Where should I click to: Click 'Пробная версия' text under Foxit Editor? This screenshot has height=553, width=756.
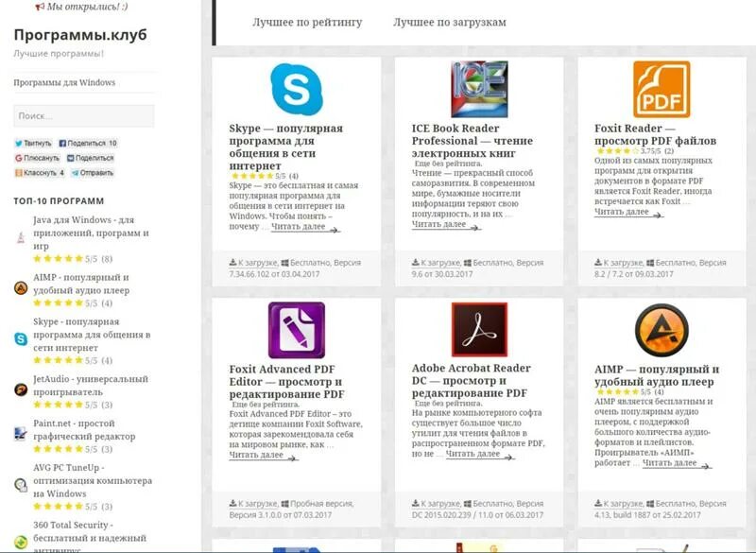pyautogui.click(x=321, y=503)
